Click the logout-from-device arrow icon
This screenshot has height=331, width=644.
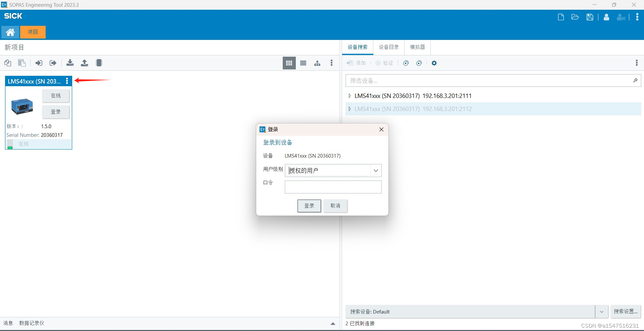coord(53,63)
